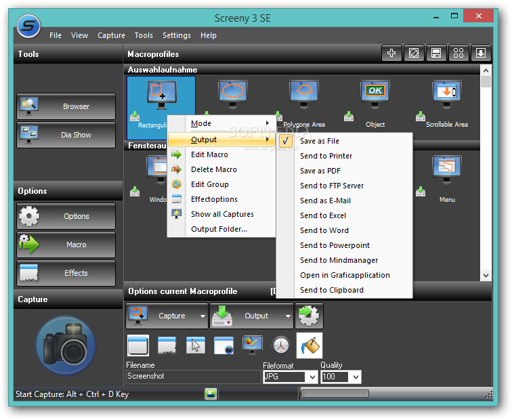Select Send to Mindmanager output
The image size is (512, 420).
tap(345, 260)
